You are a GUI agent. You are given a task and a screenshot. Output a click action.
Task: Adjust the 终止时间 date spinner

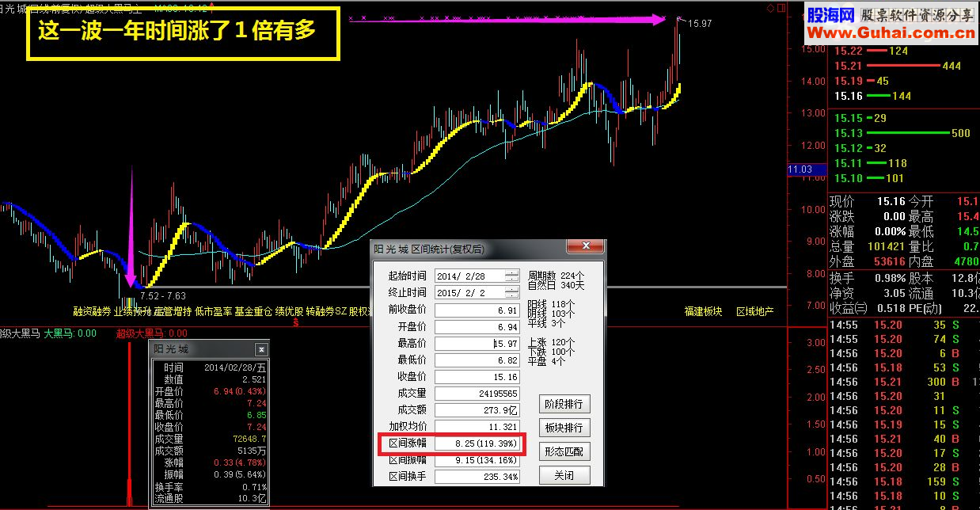[x=512, y=292]
